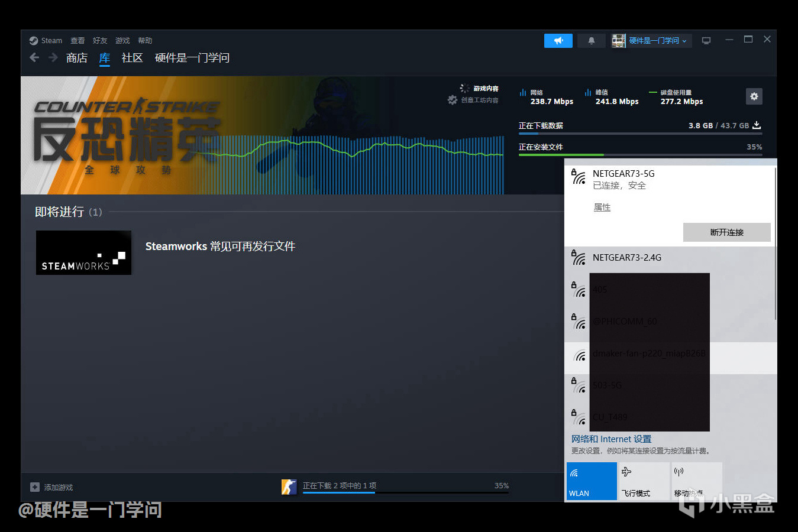The width and height of the screenshot is (798, 532).
Task: Go forward with the right arrow
Action: point(53,57)
